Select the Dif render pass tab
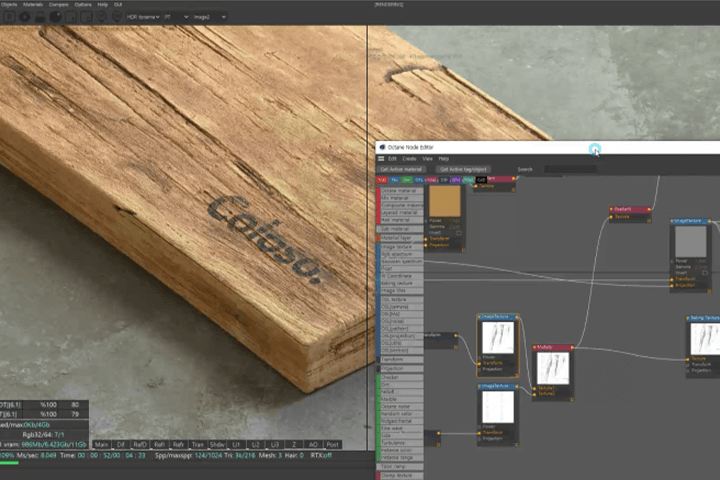 click(x=121, y=445)
